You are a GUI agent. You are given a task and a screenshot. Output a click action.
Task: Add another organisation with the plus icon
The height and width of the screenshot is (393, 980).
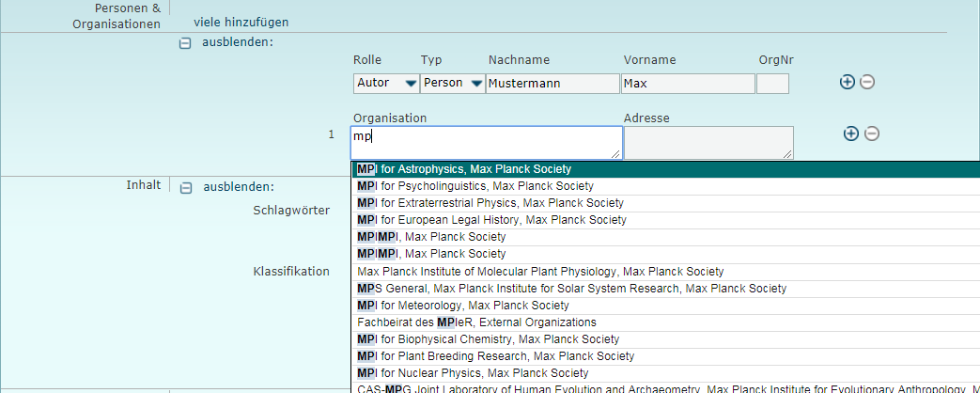[850, 134]
